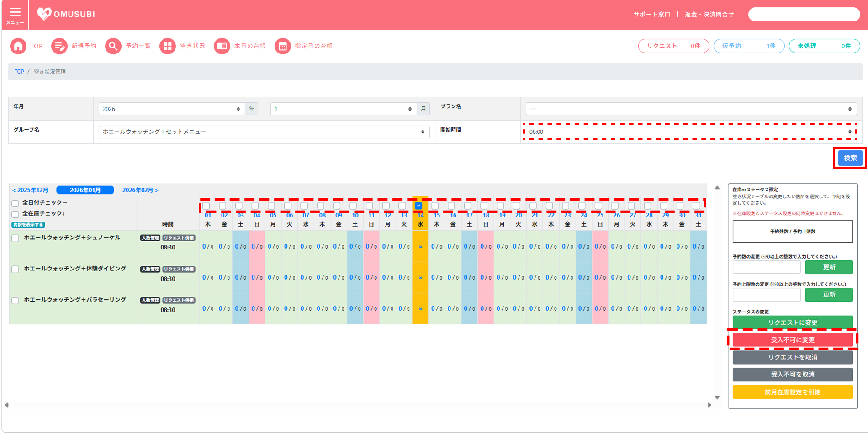Toggle 全在庫チェック checkbox
The image size is (868, 434).
pyautogui.click(x=15, y=214)
